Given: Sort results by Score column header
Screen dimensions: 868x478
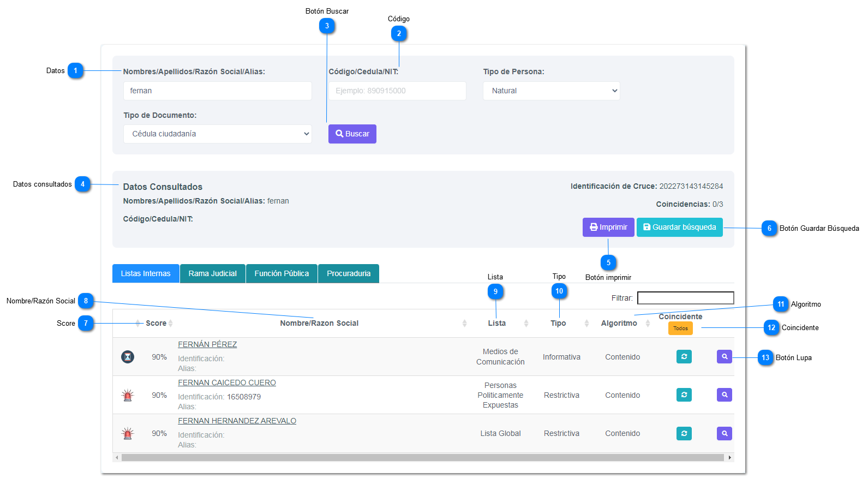Looking at the screenshot, I should click(x=156, y=324).
